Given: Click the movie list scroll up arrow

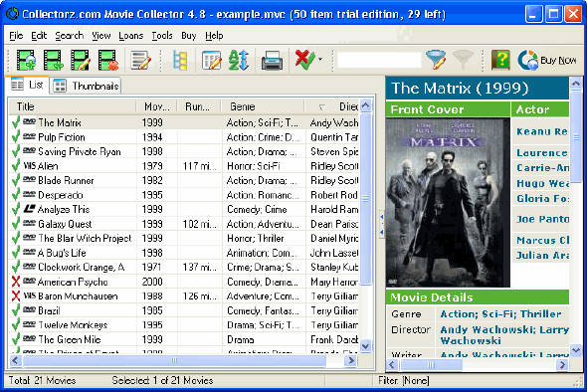Looking at the screenshot, I should pos(366,105).
